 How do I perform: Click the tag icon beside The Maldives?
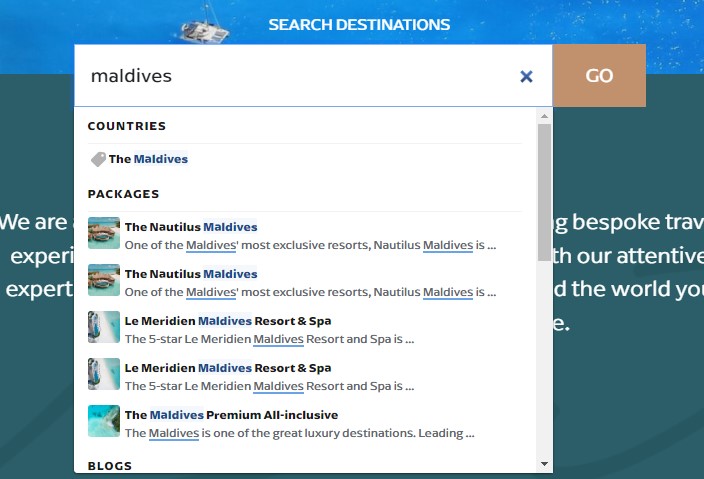pos(98,159)
